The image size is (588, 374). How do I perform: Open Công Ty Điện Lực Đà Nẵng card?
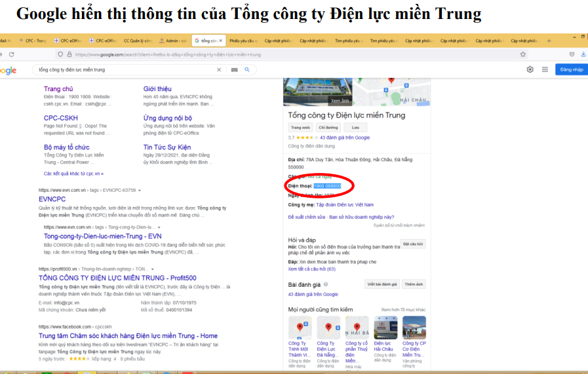(x=328, y=341)
